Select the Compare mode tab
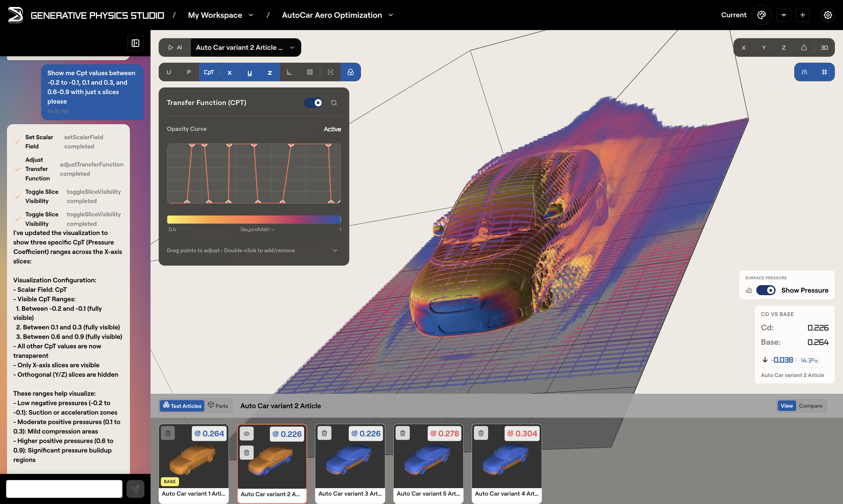Image resolution: width=843 pixels, height=504 pixels. (810, 405)
